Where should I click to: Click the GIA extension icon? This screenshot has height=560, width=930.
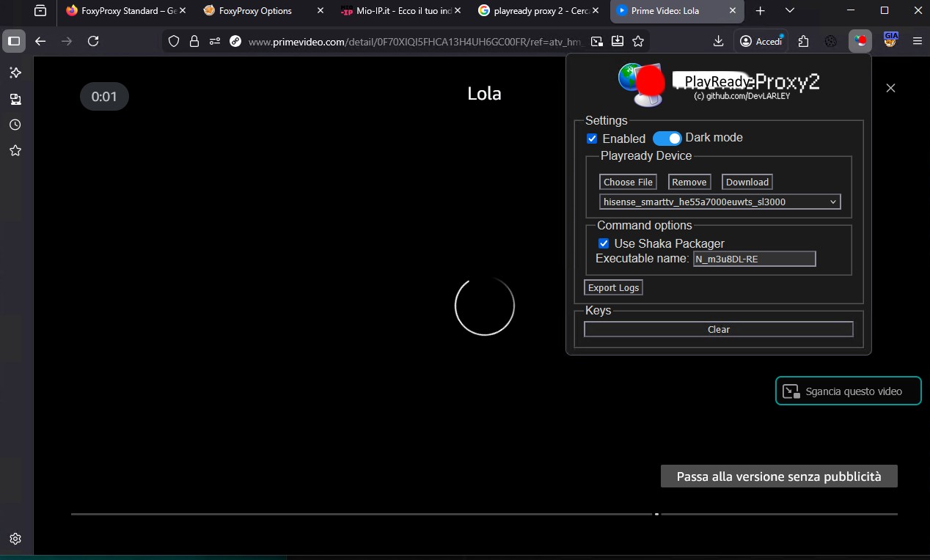(890, 40)
